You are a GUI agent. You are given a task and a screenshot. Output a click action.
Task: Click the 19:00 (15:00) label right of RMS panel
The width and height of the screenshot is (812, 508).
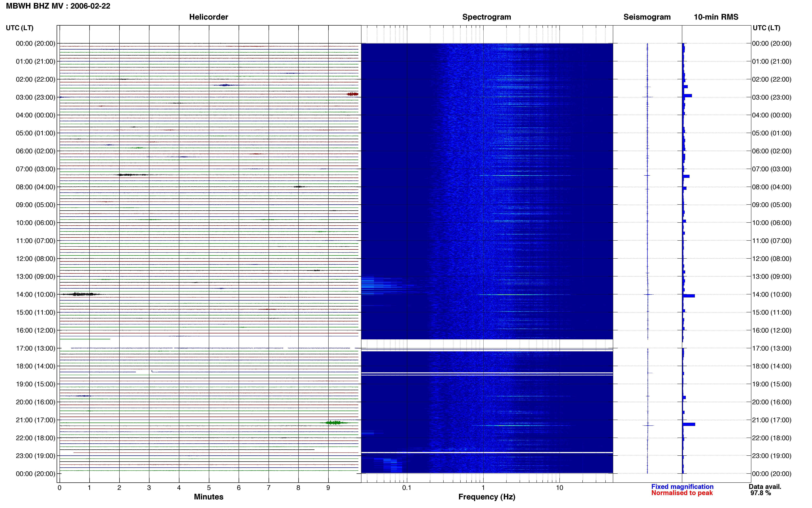pyautogui.click(x=771, y=384)
